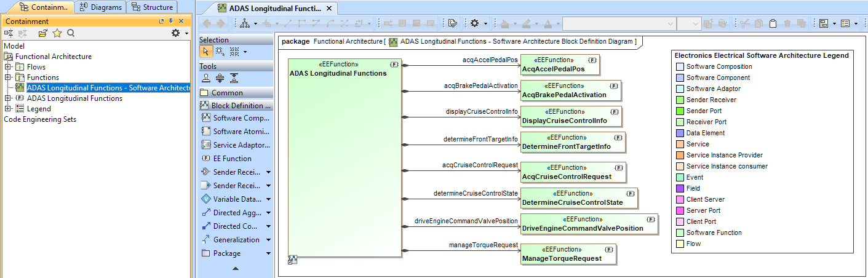
Task: Switch to the Structure tab
Action: pyautogui.click(x=153, y=7)
